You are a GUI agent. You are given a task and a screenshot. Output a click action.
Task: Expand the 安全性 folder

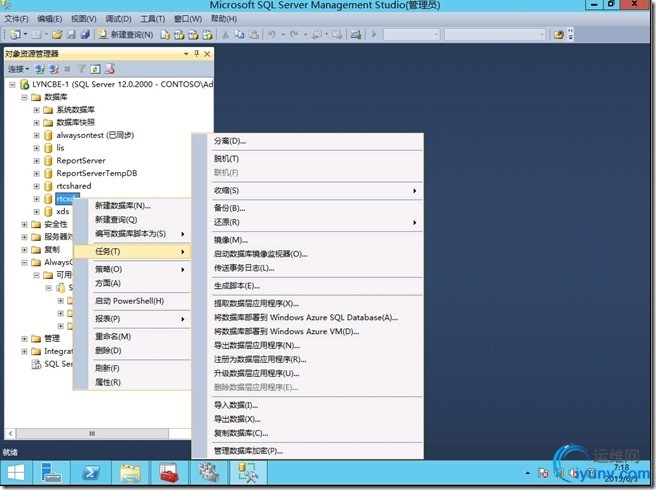[24, 224]
